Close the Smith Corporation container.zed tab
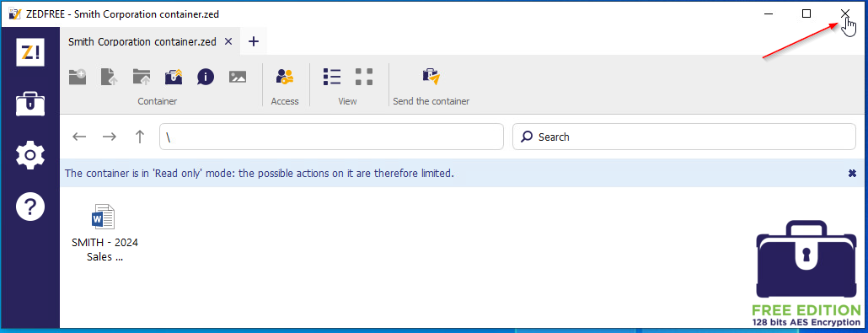868x333 pixels. tap(228, 41)
